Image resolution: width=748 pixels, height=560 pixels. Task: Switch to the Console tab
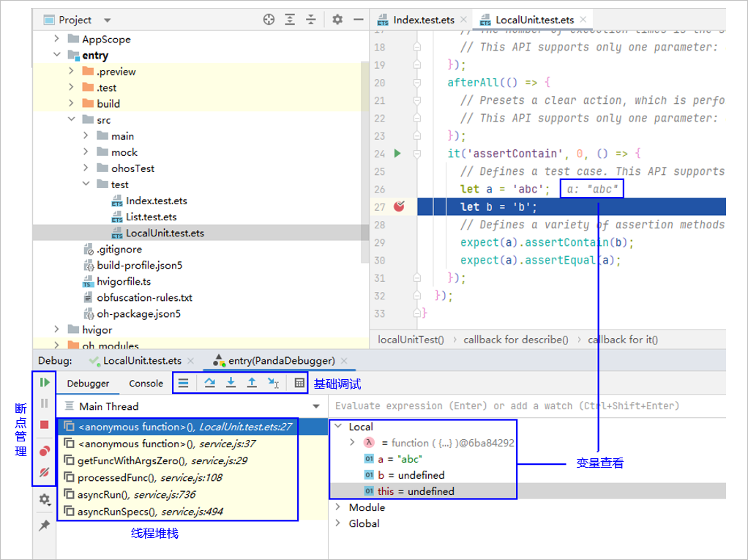[x=146, y=384]
